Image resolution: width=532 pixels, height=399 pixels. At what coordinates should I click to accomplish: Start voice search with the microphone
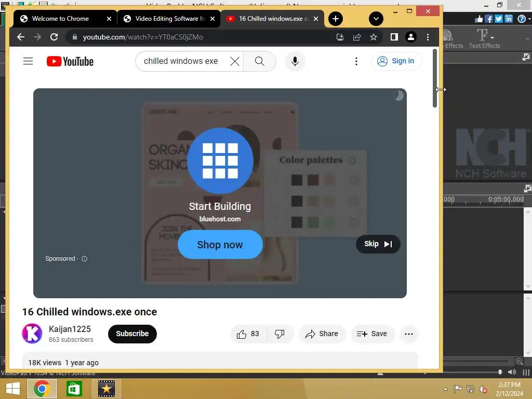click(295, 61)
